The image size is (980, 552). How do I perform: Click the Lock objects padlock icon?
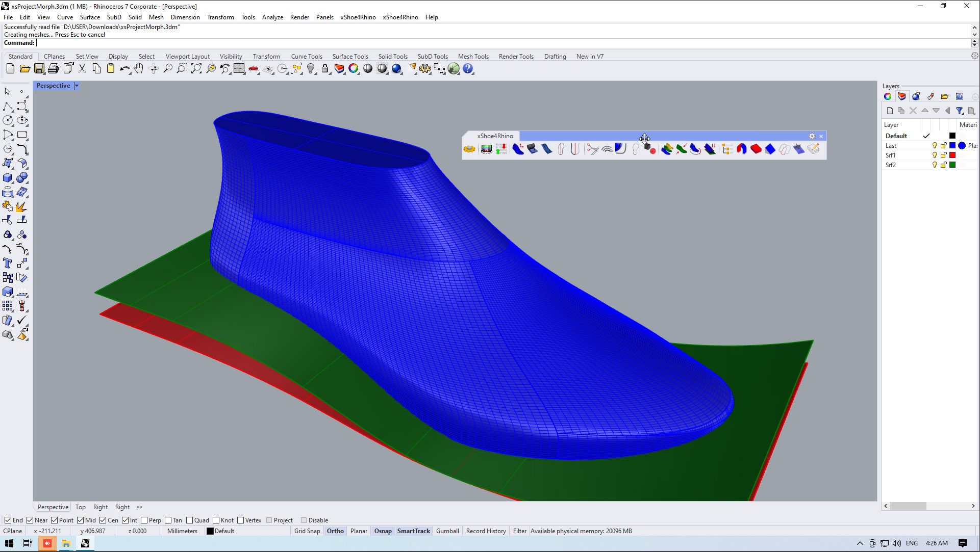325,69
